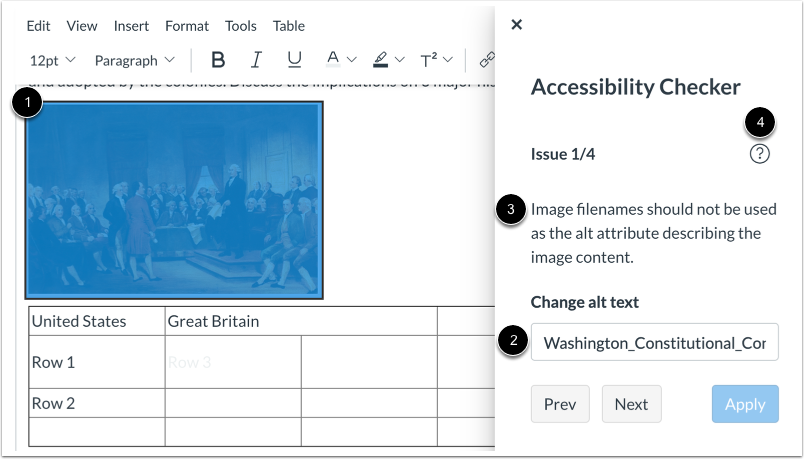Expand superscript options arrow

[448, 60]
